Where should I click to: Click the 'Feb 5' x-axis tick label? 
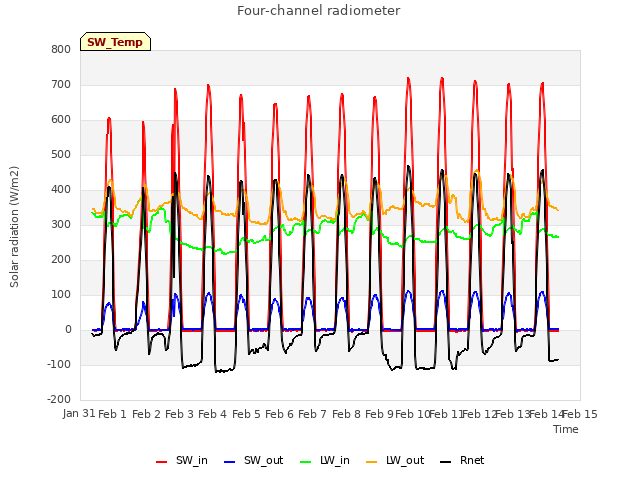(x=247, y=414)
